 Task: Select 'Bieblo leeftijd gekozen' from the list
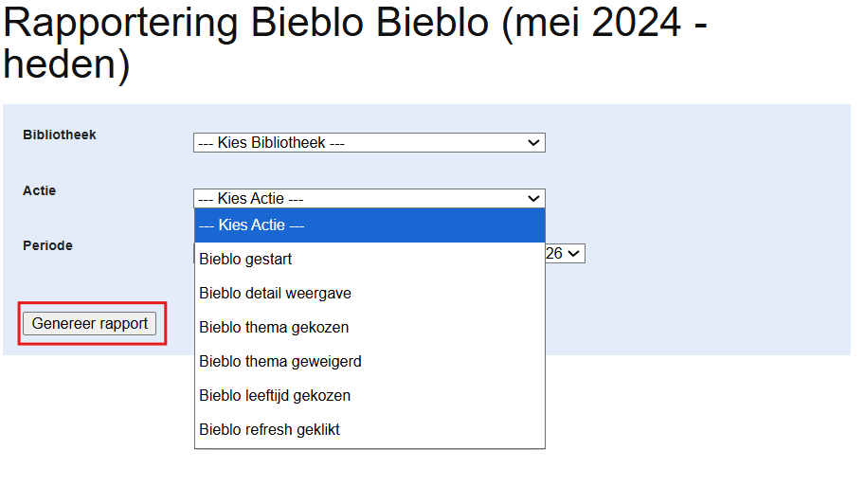tap(275, 396)
